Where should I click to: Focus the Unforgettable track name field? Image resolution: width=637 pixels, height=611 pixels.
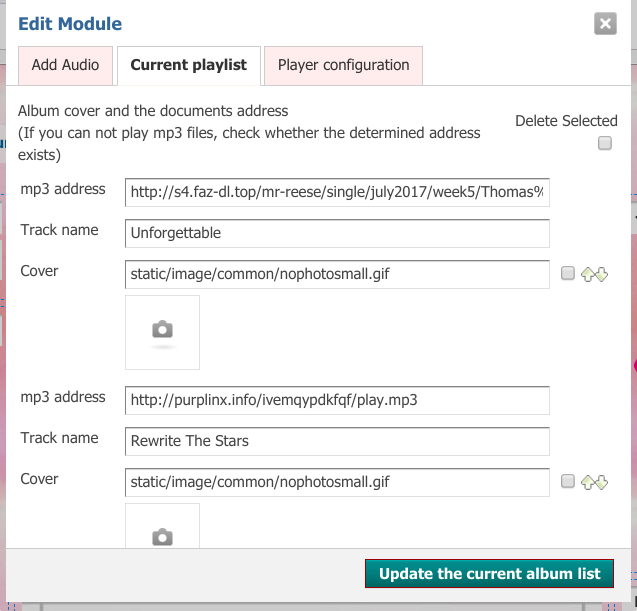[337, 233]
